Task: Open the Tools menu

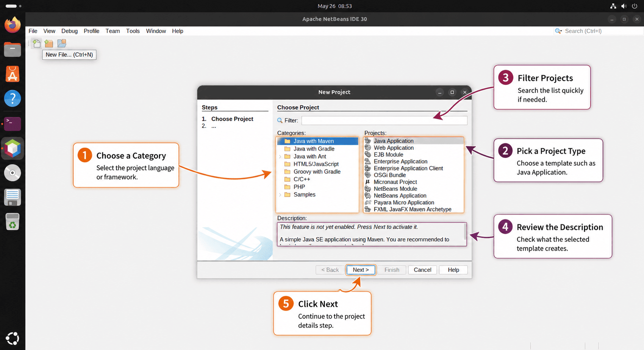Action: 133,31
